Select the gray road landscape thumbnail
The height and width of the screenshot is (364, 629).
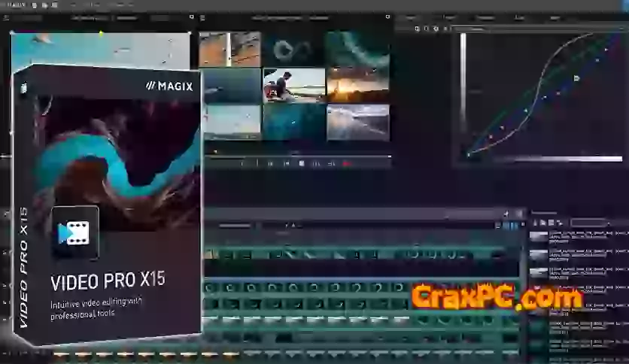[x=358, y=123]
